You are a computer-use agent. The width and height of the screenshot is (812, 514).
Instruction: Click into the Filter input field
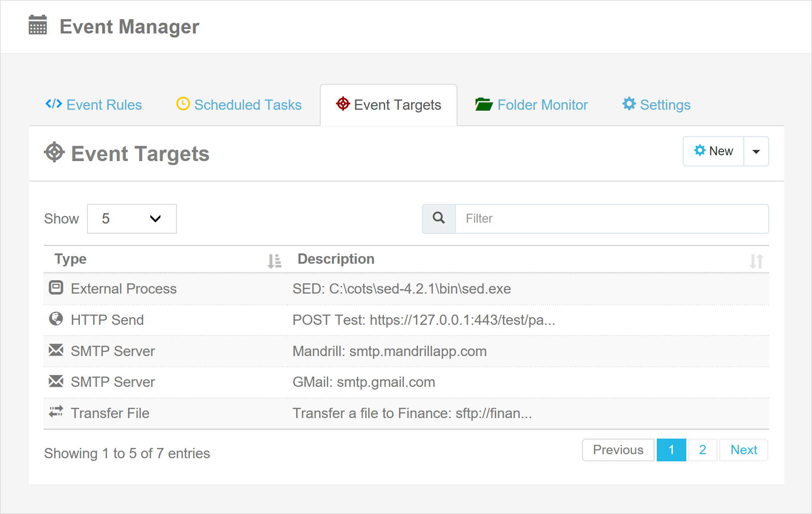click(612, 219)
